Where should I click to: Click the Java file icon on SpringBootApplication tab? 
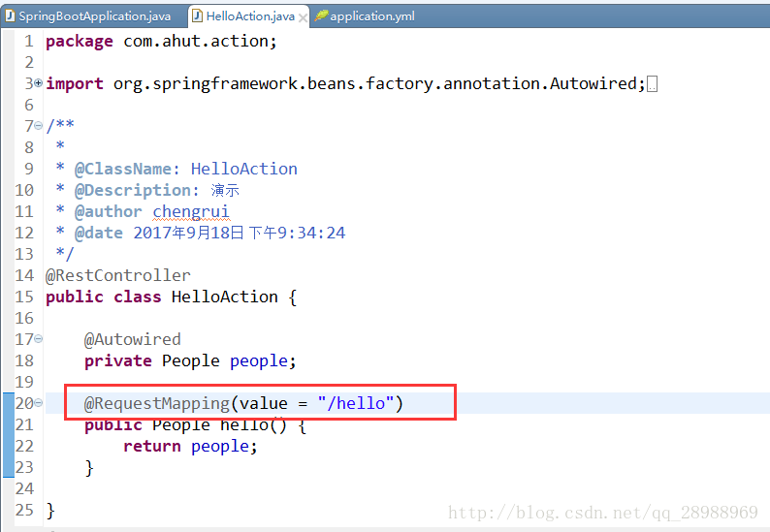click(10, 16)
